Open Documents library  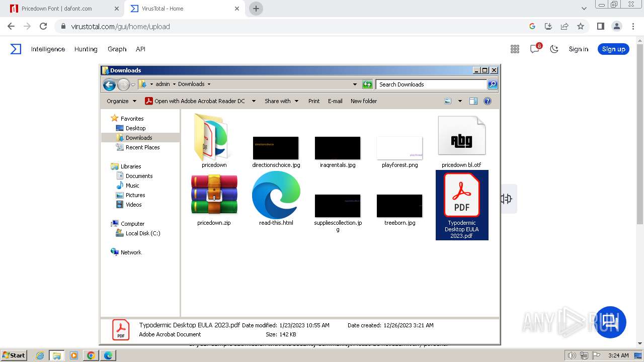click(x=134, y=176)
